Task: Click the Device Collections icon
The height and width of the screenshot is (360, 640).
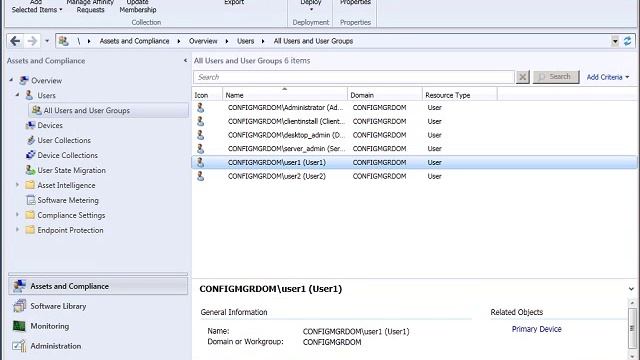Action: pyautogui.click(x=31, y=155)
